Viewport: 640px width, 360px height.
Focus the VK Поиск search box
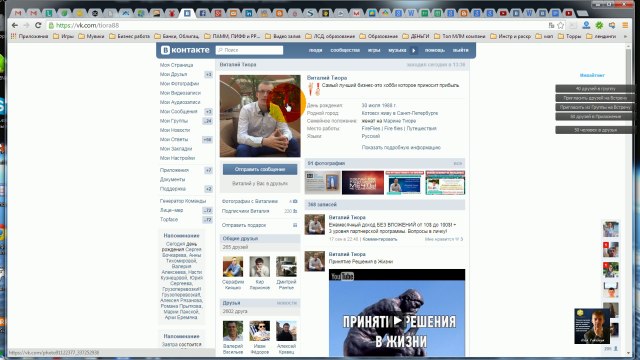[249, 50]
